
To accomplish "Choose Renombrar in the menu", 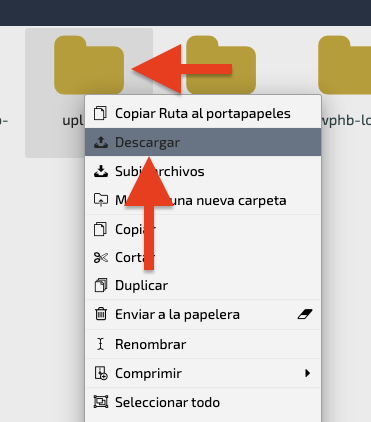I will click(203, 344).
